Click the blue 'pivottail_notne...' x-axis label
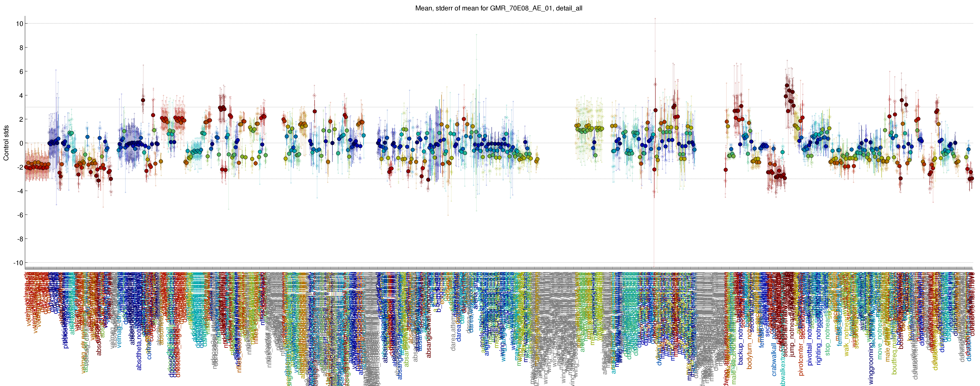This screenshot has height=386, width=980. tap(810, 319)
